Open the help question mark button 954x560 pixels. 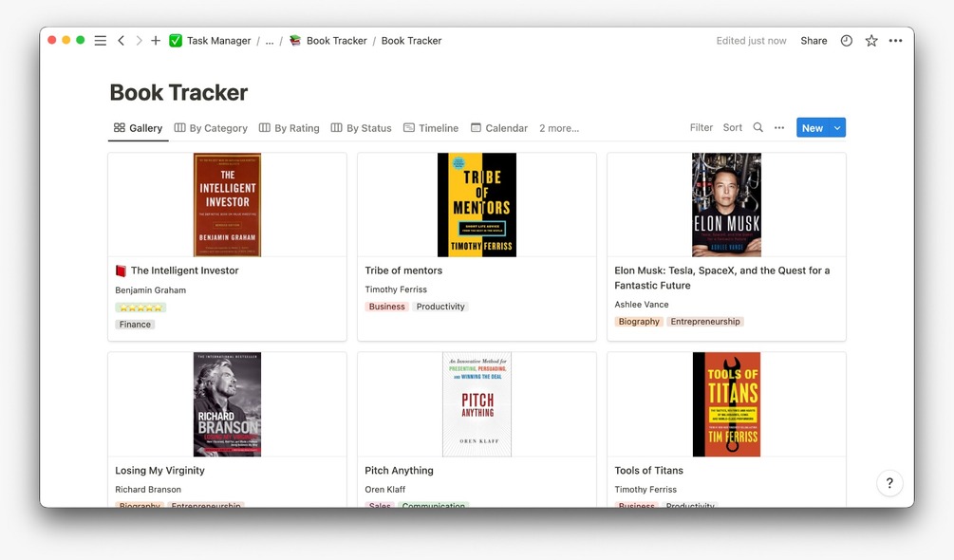[889, 483]
